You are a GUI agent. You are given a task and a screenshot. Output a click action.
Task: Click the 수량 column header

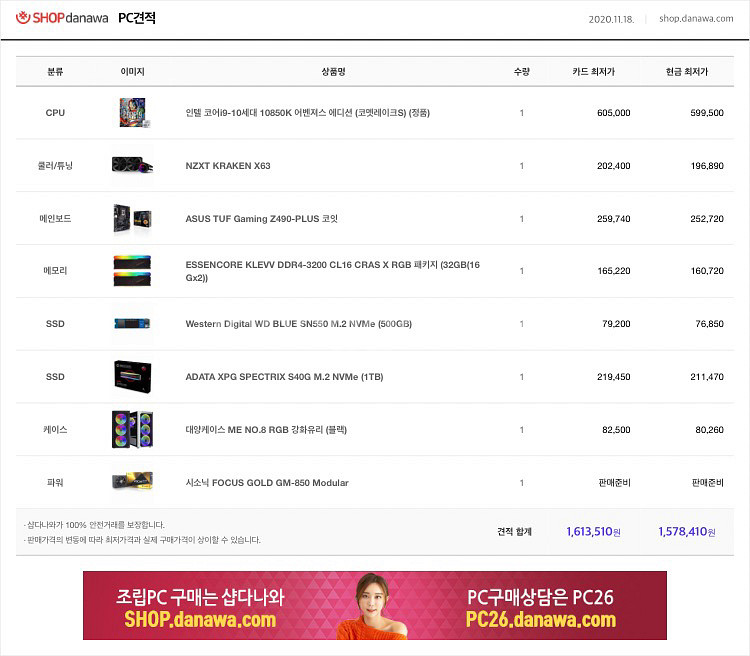point(521,72)
